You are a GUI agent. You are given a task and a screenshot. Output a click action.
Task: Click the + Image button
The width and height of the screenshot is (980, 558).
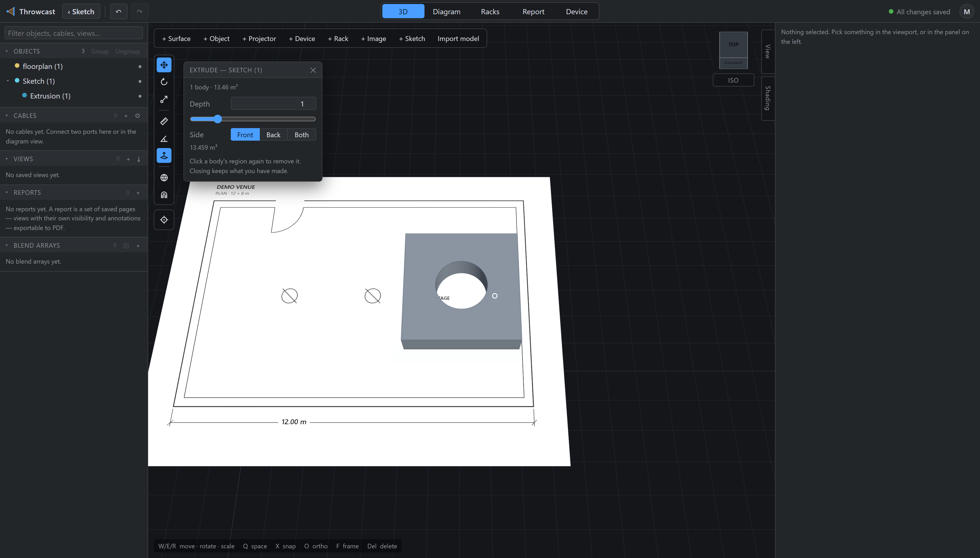[373, 39]
